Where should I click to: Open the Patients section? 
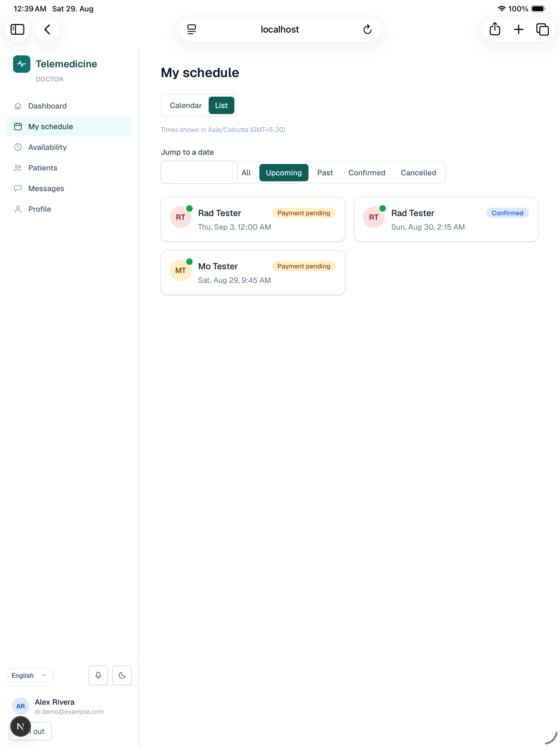click(69, 168)
